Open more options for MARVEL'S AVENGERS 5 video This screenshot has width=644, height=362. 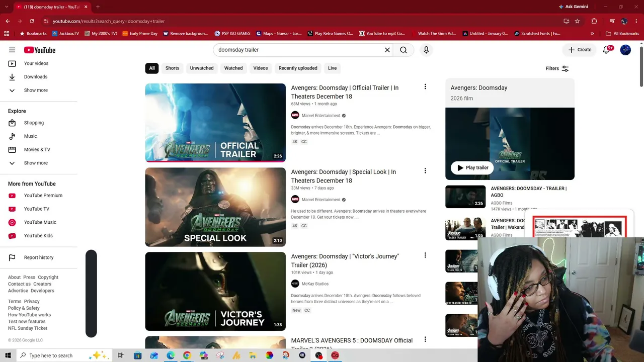[425, 339]
